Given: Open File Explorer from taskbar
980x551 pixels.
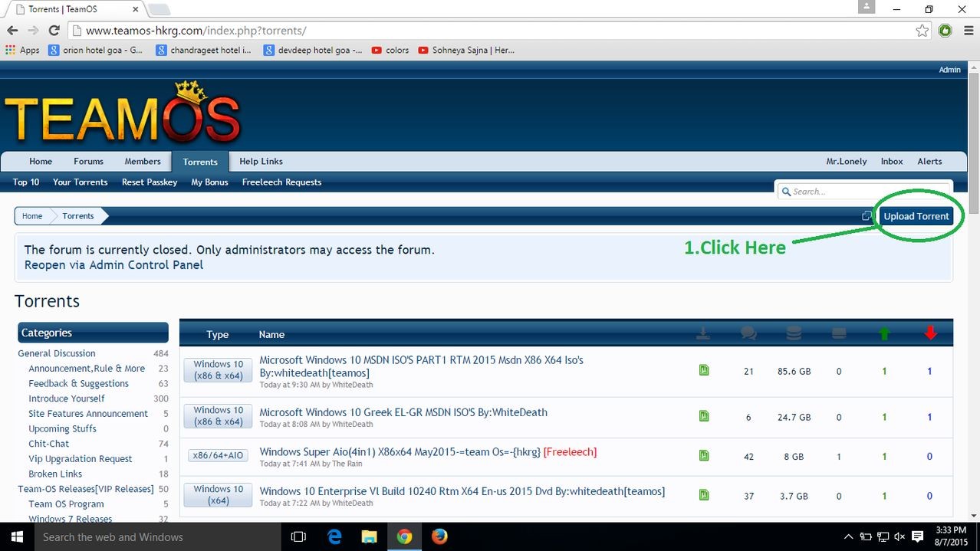Looking at the screenshot, I should (369, 537).
